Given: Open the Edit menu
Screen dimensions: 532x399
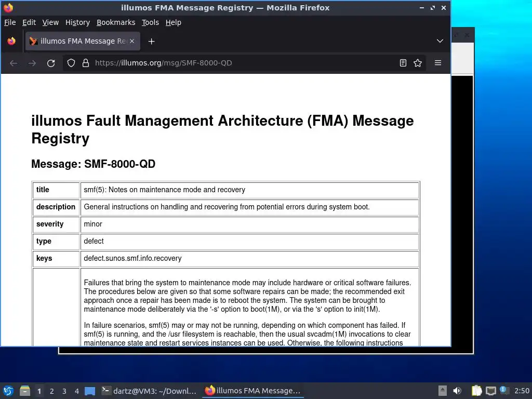Looking at the screenshot, I should click(x=29, y=22).
